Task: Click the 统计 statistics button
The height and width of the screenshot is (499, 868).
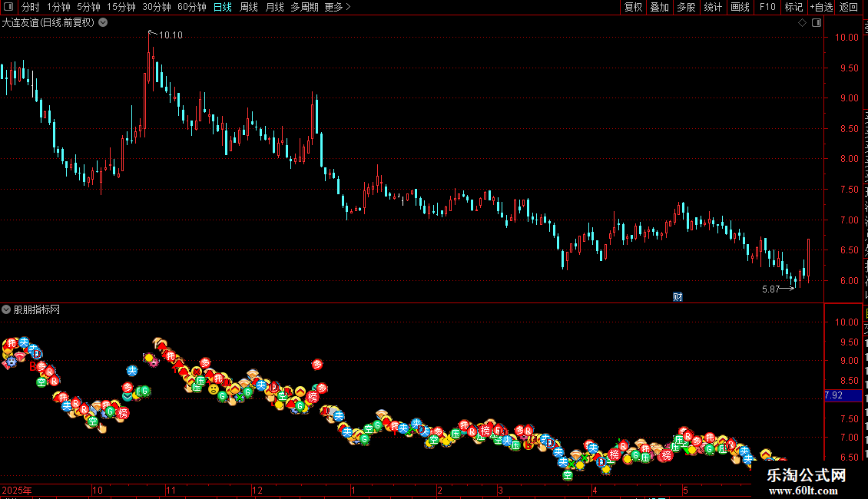Action: coord(713,7)
